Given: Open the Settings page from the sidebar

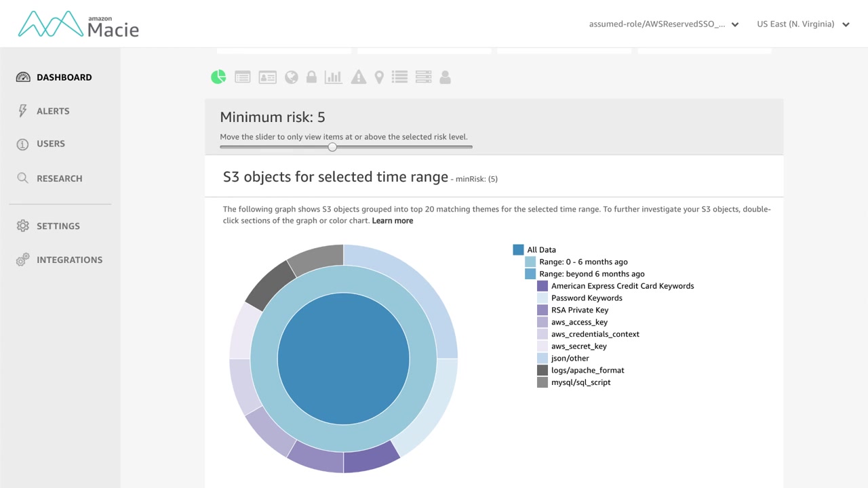Looking at the screenshot, I should coord(58,226).
